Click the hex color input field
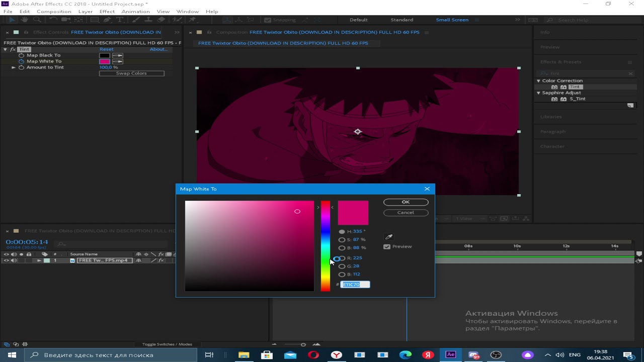The image size is (644, 362). [x=355, y=285]
